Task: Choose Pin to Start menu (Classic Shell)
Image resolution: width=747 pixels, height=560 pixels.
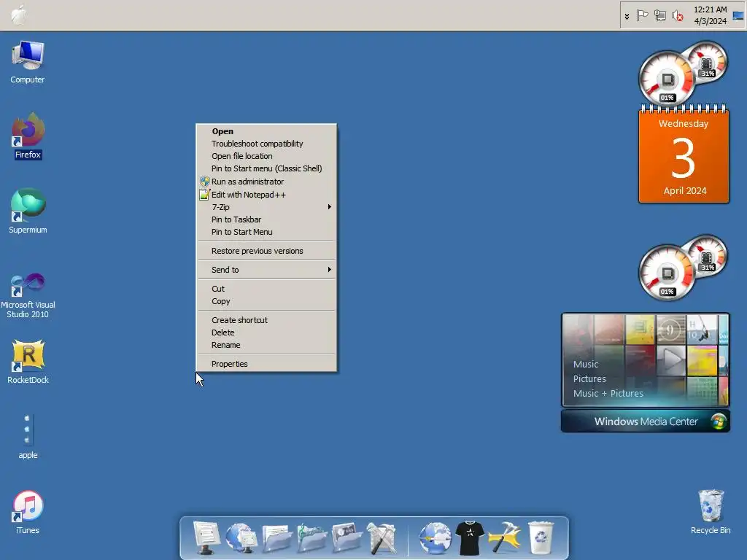Action: pyautogui.click(x=267, y=168)
